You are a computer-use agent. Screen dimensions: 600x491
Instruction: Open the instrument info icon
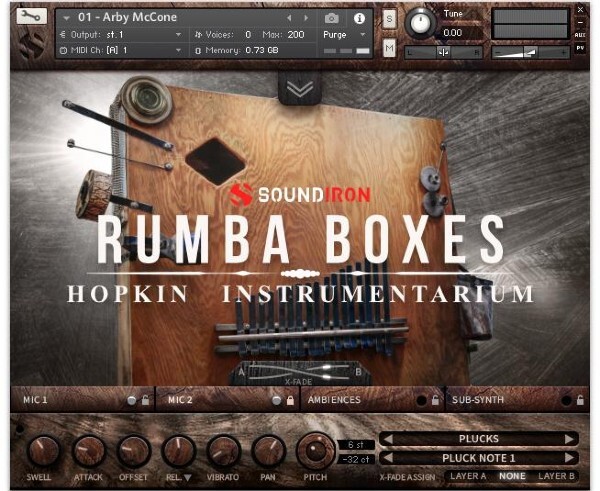coord(359,18)
